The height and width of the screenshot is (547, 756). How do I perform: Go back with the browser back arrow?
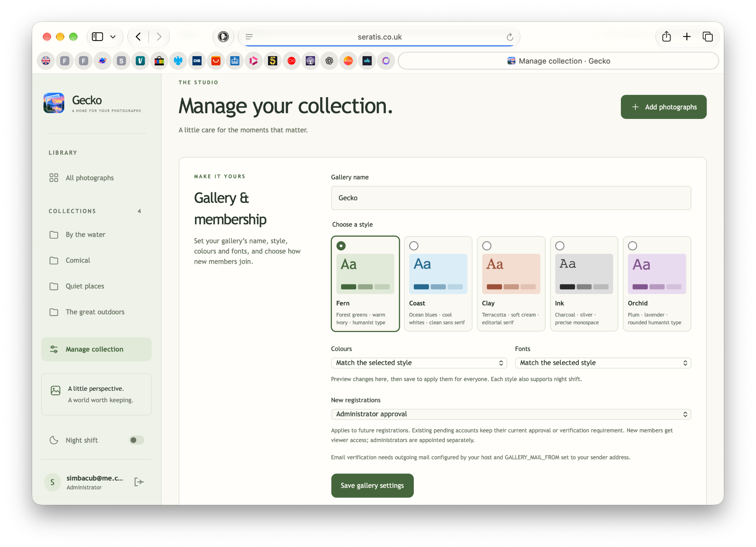click(x=138, y=37)
